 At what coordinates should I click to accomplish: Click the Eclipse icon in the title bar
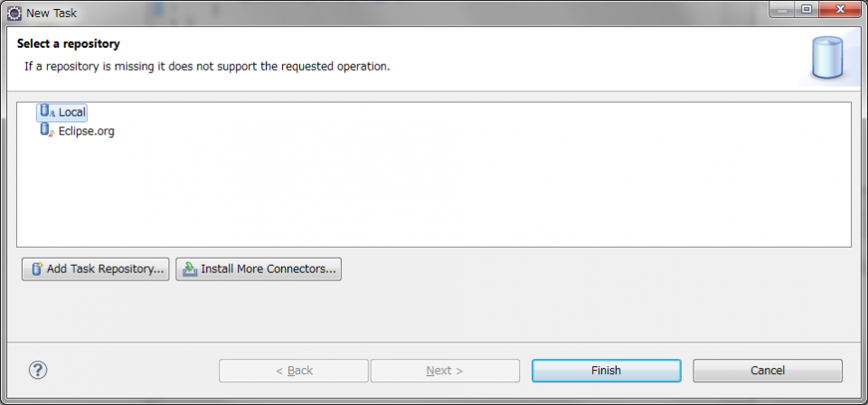coord(14,14)
